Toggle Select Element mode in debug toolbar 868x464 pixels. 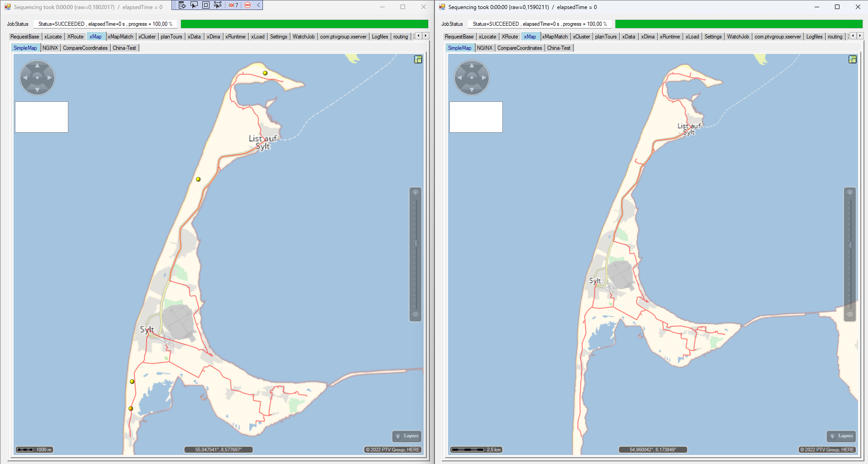[194, 5]
